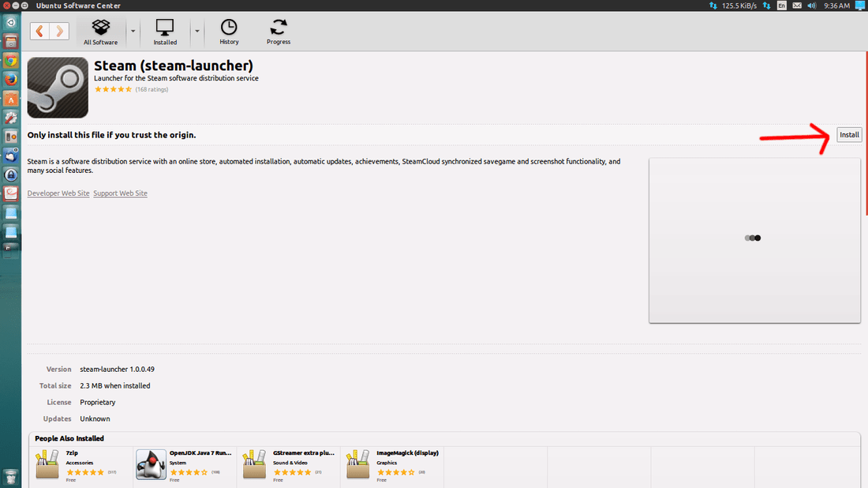Open the first blue drive icon in launcher
The width and height of the screenshot is (868, 488).
[10, 213]
